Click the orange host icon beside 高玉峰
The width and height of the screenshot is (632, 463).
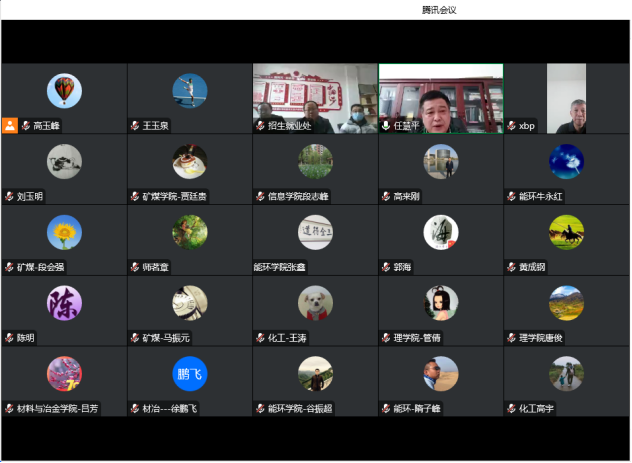click(10, 126)
